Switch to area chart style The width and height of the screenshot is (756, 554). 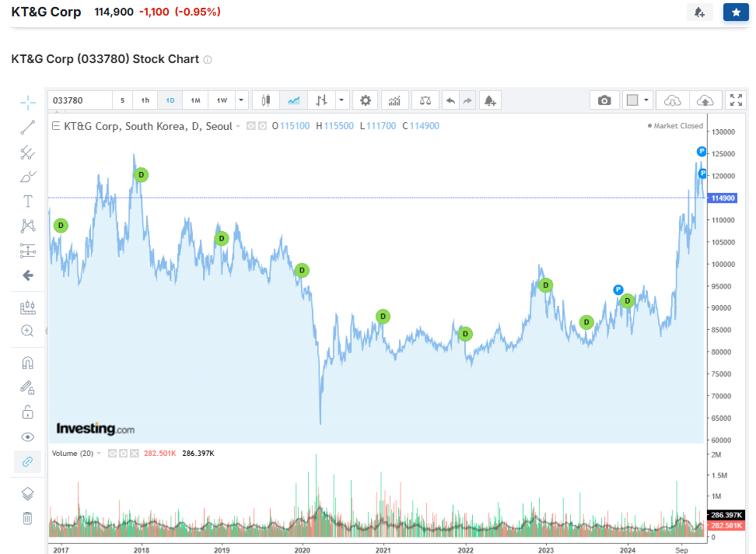coord(294,100)
